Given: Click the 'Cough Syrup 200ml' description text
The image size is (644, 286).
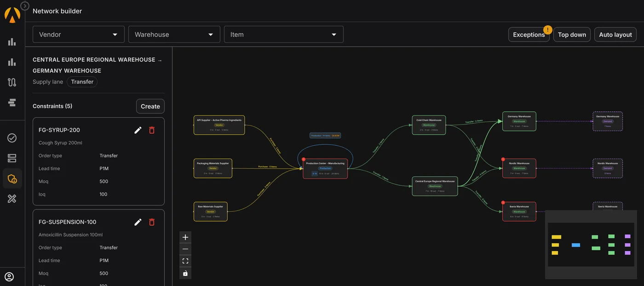Looking at the screenshot, I should pos(60,143).
